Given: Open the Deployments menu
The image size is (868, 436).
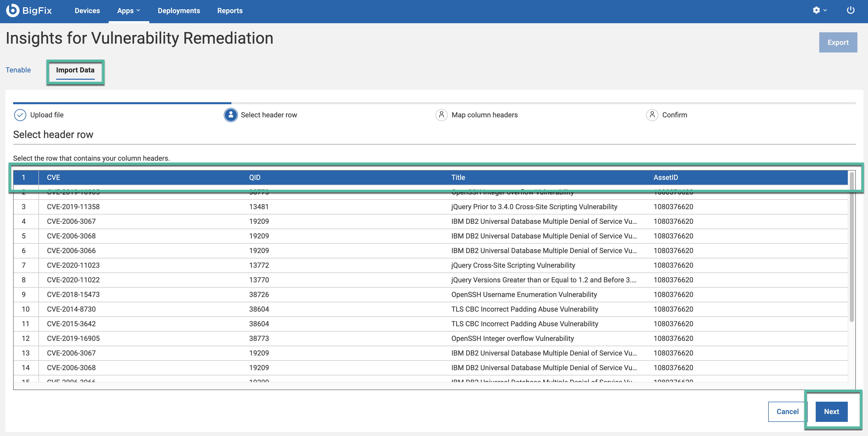Looking at the screenshot, I should coord(179,11).
